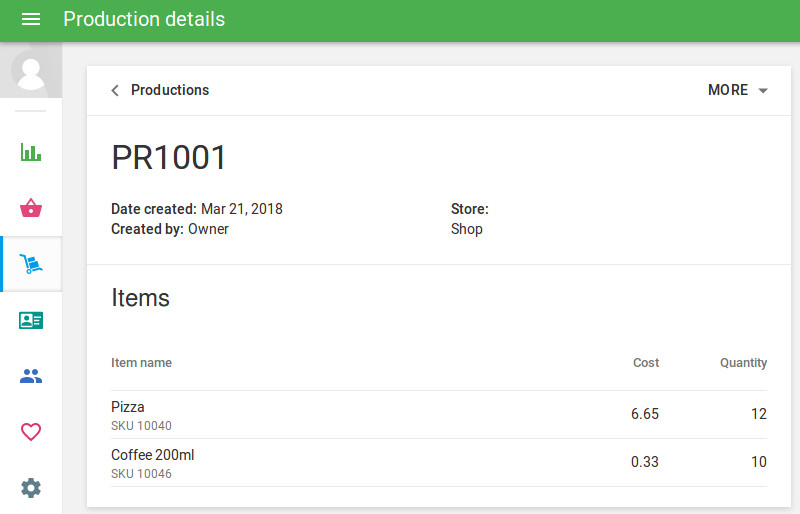Open the employees ID card icon
Viewport: 800px width, 514px height.
coord(31,320)
